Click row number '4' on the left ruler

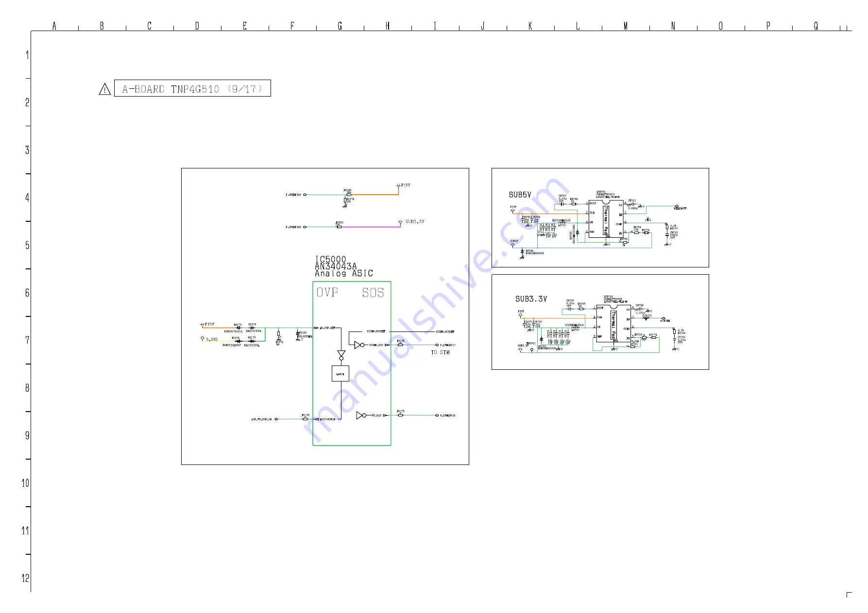click(x=27, y=198)
